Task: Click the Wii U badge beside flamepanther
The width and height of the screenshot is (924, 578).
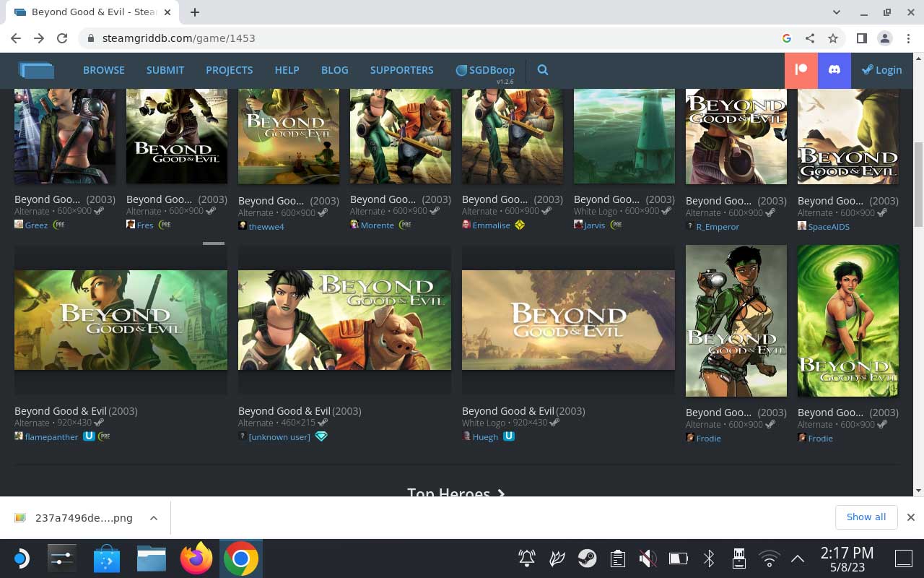Action: (x=89, y=436)
